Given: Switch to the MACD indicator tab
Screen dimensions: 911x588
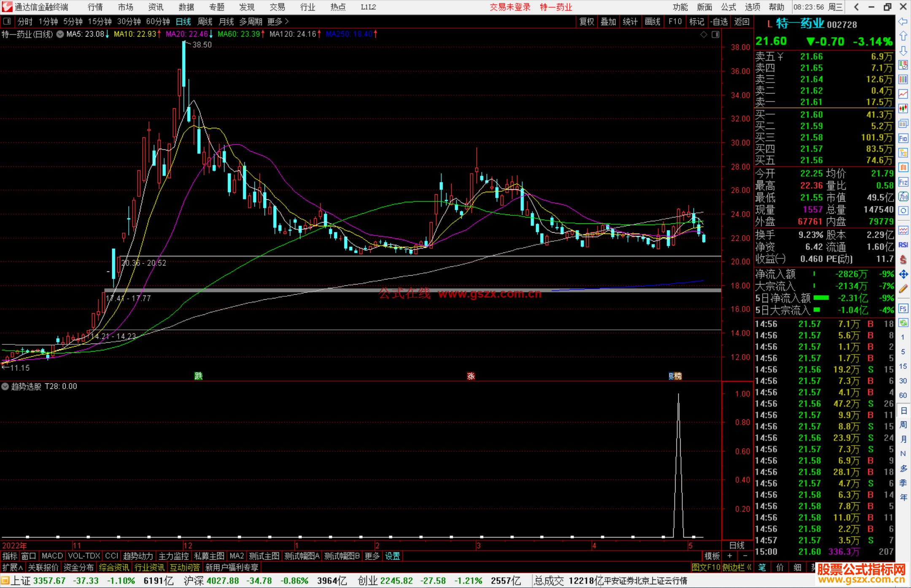Looking at the screenshot, I should [x=52, y=556].
